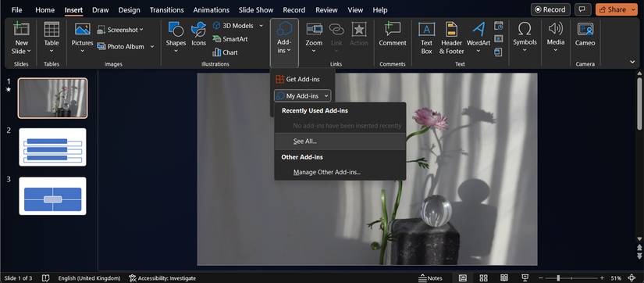Expand the 3D Models dropdown arrow
Image resolution: width=644 pixels, height=283 pixels.
[261, 26]
